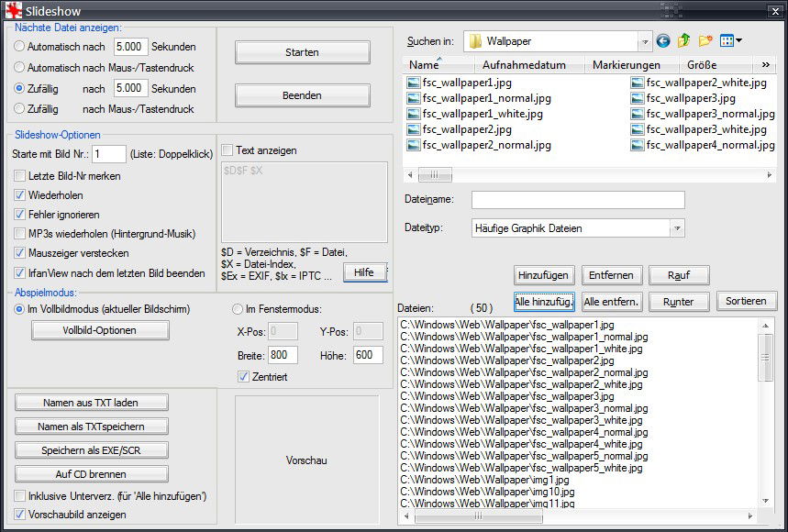Open 'Vollbild-Optionen' dialog

pyautogui.click(x=99, y=330)
